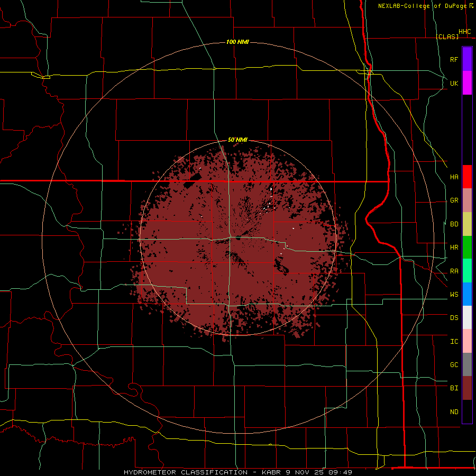The width and height of the screenshot is (476, 476).
Task: Click the RF legend label
Action: [454, 59]
